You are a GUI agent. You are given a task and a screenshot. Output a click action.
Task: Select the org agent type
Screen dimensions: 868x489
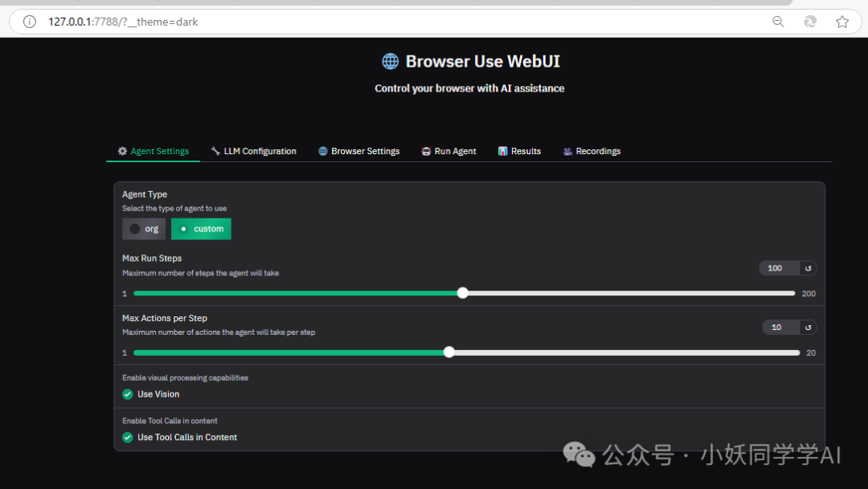(x=144, y=229)
